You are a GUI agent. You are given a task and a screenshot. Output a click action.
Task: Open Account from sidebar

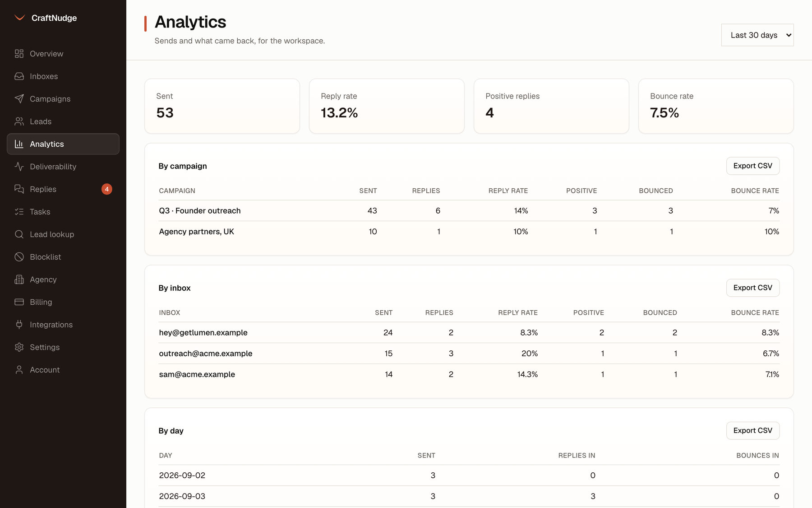pyautogui.click(x=63, y=370)
